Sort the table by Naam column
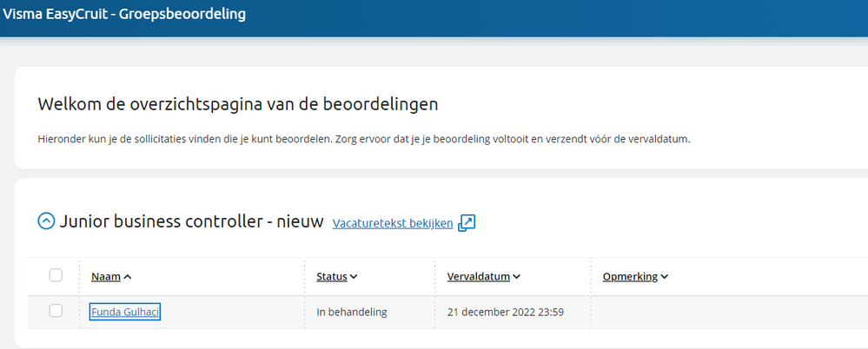868x349 pixels. tap(111, 277)
